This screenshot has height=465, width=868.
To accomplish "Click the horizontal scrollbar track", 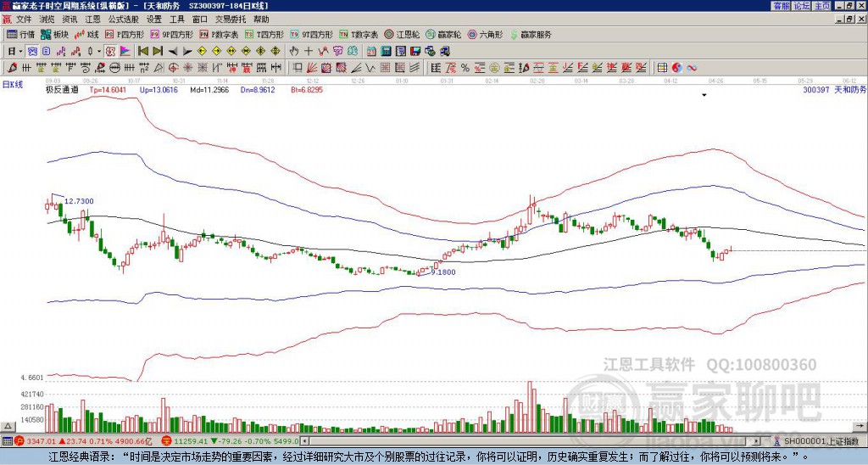I will point(531,441).
